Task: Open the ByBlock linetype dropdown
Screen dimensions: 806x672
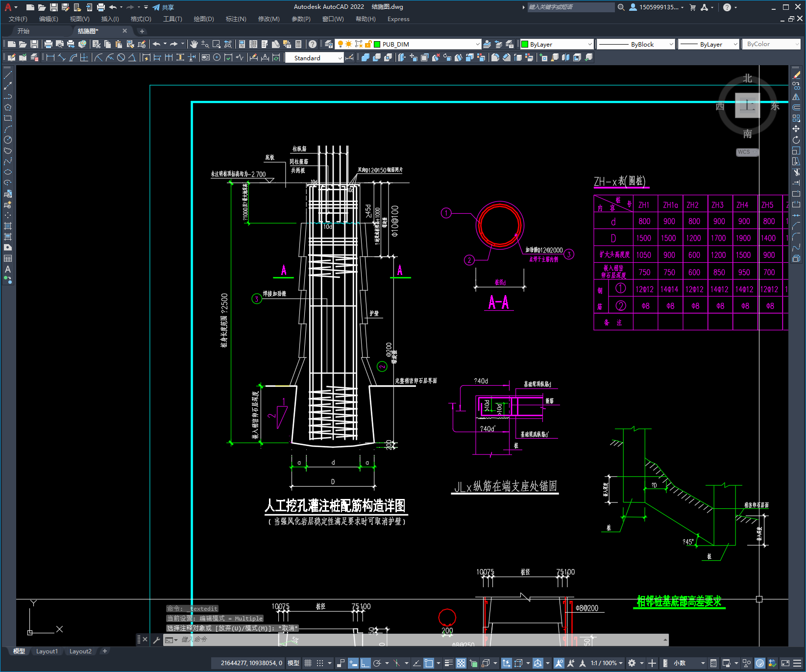Action: pyautogui.click(x=636, y=44)
